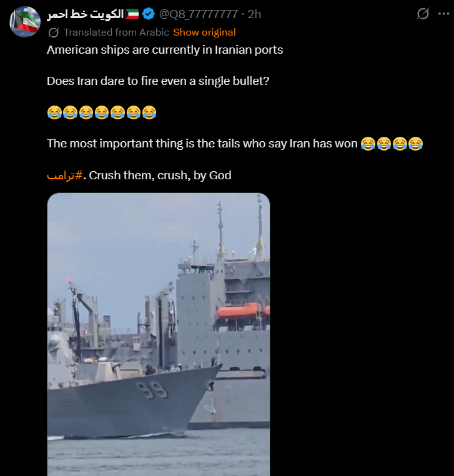This screenshot has width=454, height=476.
Task: Click the Grok icon at top right
Action: (x=423, y=14)
